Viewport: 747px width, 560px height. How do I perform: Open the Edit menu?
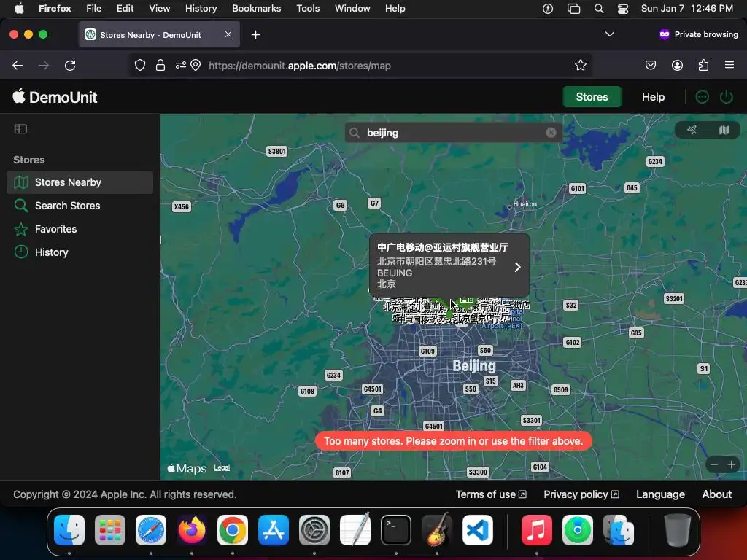[x=125, y=9]
